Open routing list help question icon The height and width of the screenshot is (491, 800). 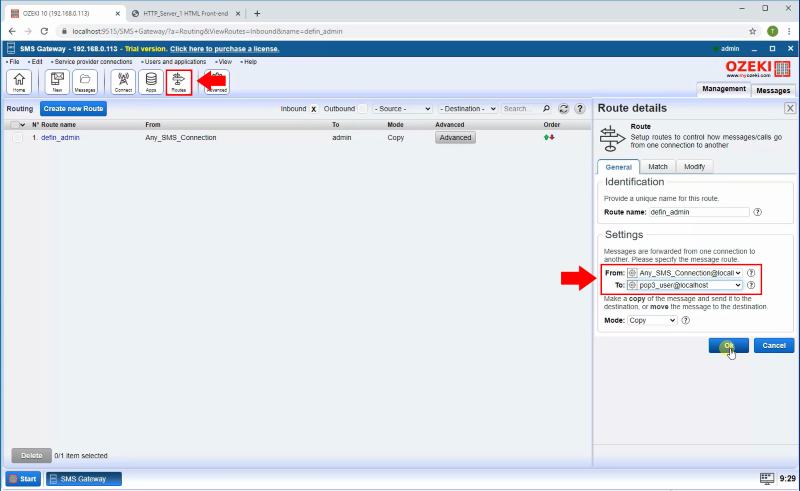pyautogui.click(x=580, y=109)
